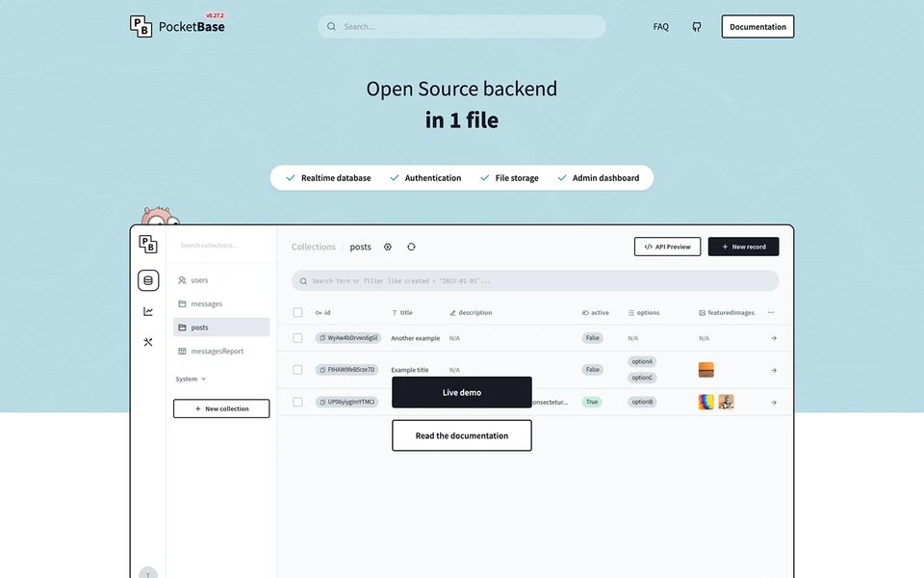Click Read the documentation button
Viewport: 924px width, 578px height.
pyautogui.click(x=461, y=435)
